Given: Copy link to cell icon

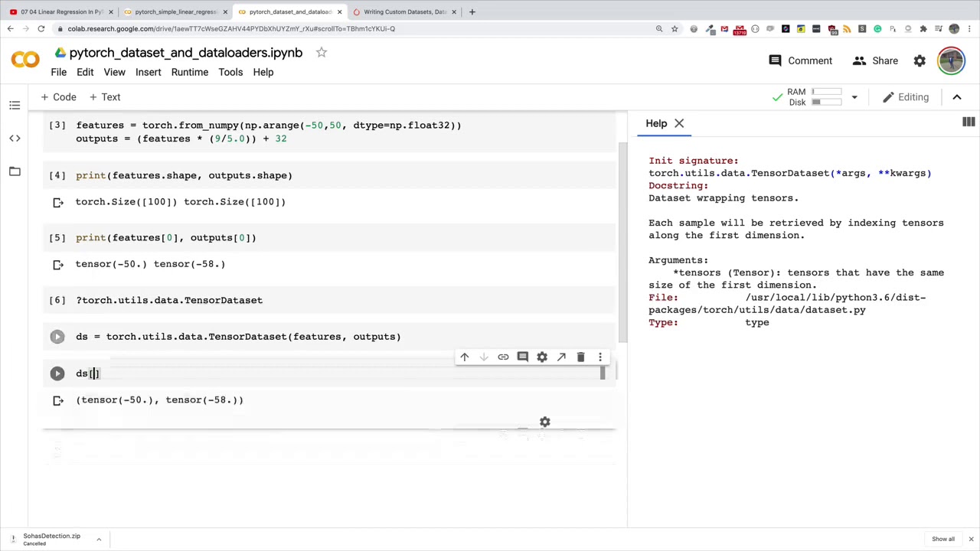Looking at the screenshot, I should 503,357.
